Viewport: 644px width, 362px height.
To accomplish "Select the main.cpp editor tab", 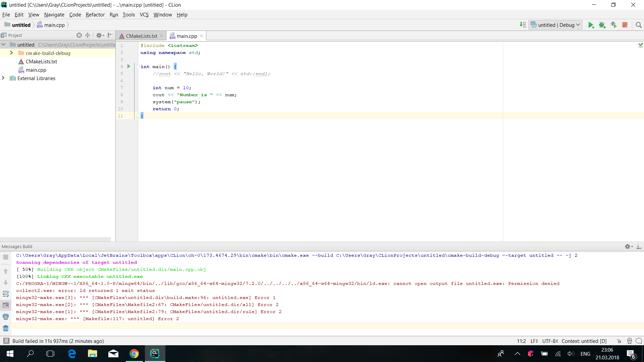I will coord(187,36).
